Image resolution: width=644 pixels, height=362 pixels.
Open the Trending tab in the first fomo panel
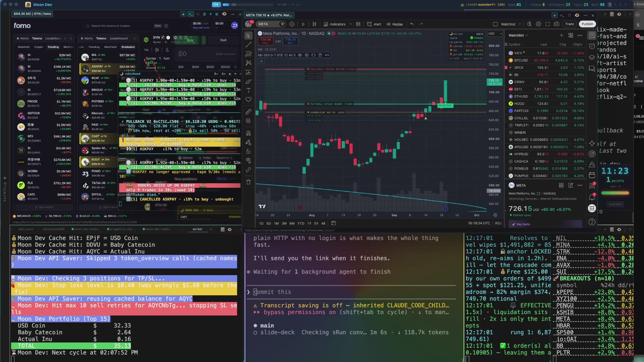tap(53, 47)
